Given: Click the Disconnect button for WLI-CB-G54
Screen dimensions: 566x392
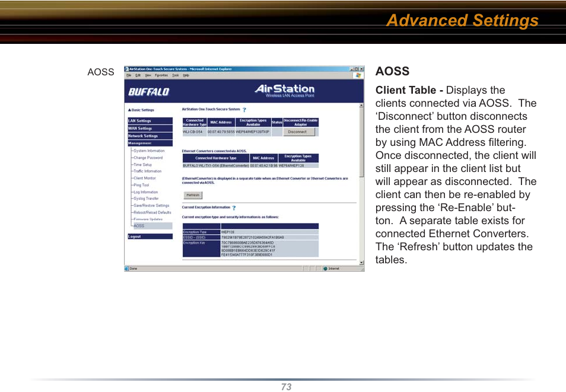Looking at the screenshot, I should [299, 132].
